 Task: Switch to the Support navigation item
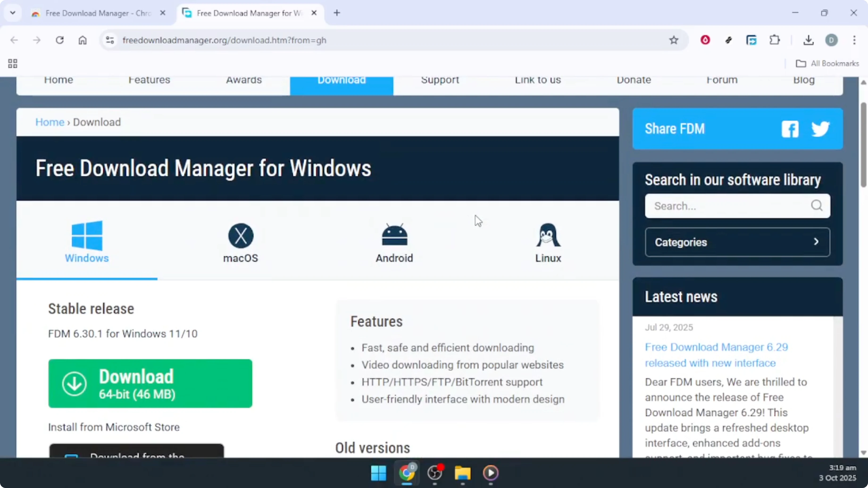pyautogui.click(x=440, y=80)
